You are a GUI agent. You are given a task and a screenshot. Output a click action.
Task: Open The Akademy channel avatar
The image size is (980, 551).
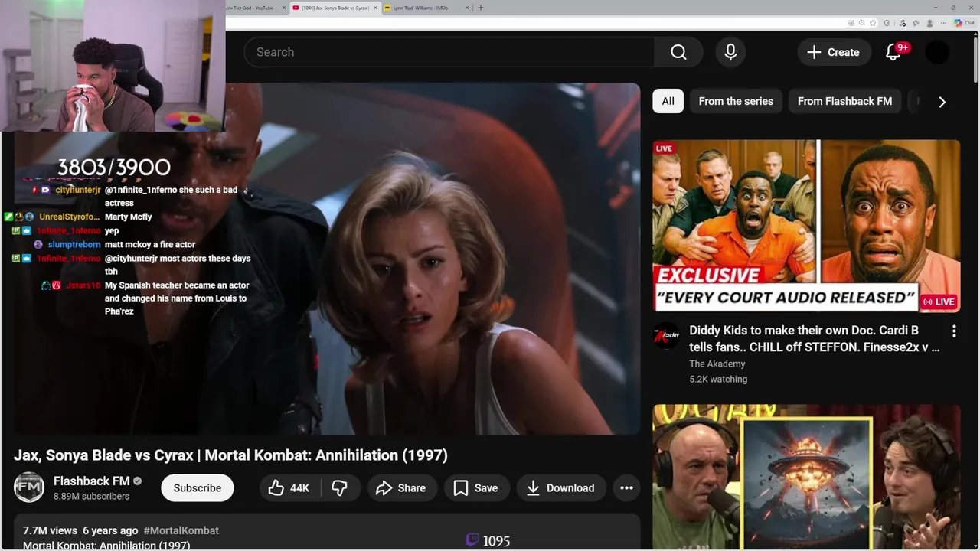(666, 335)
